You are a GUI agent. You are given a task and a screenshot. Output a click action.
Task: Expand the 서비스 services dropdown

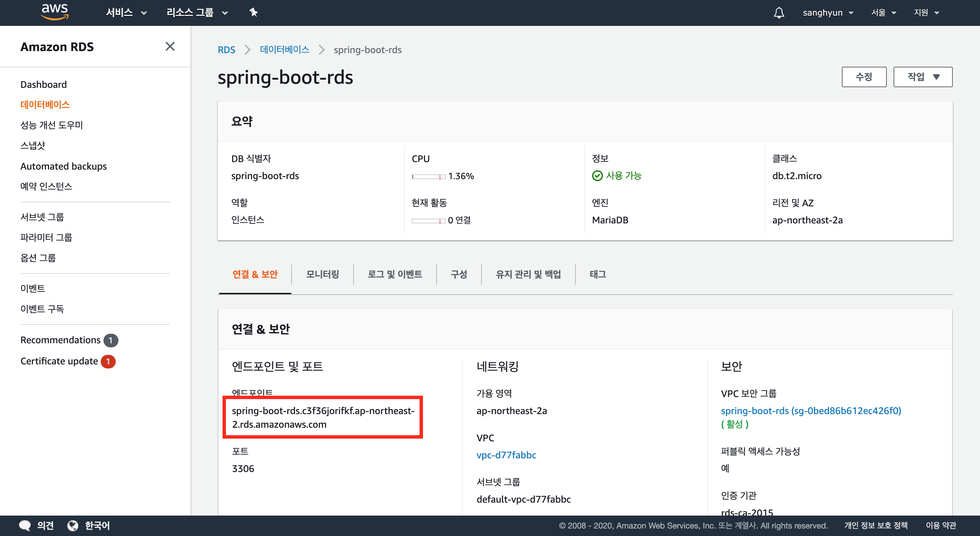point(126,13)
